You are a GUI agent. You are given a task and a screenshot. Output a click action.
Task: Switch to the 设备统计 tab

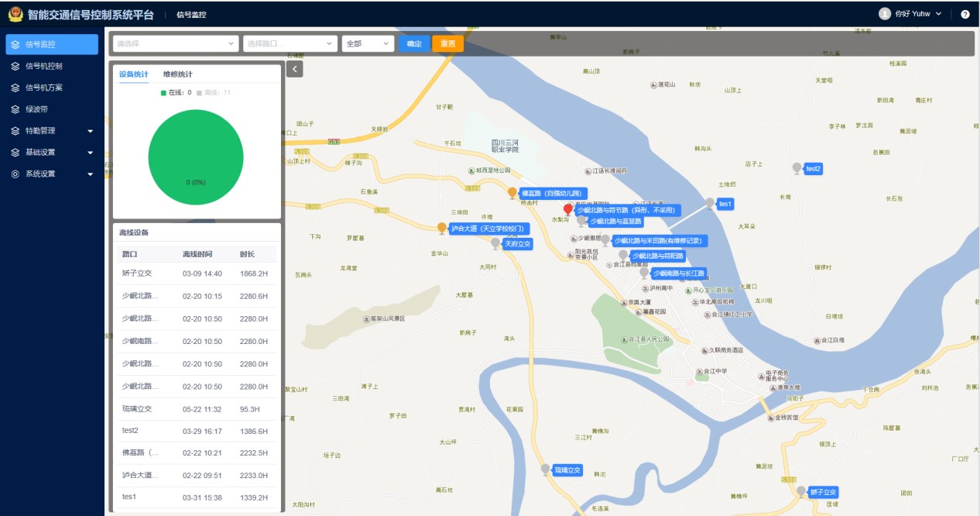[133, 74]
